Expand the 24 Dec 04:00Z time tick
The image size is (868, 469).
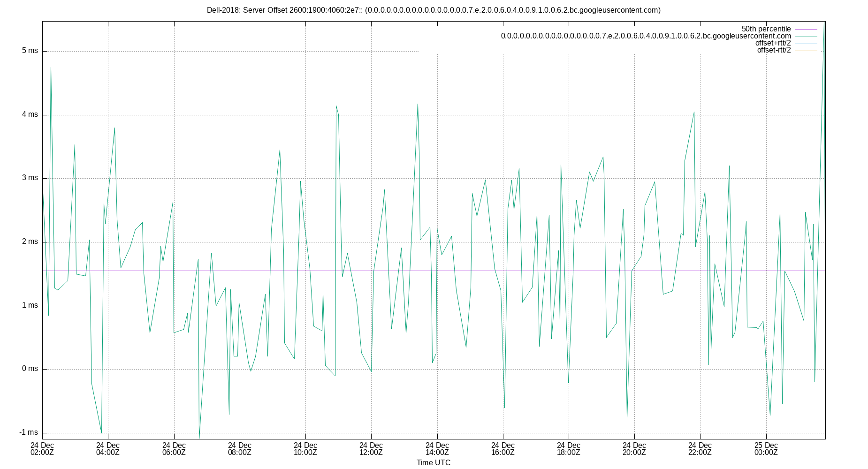(109, 449)
